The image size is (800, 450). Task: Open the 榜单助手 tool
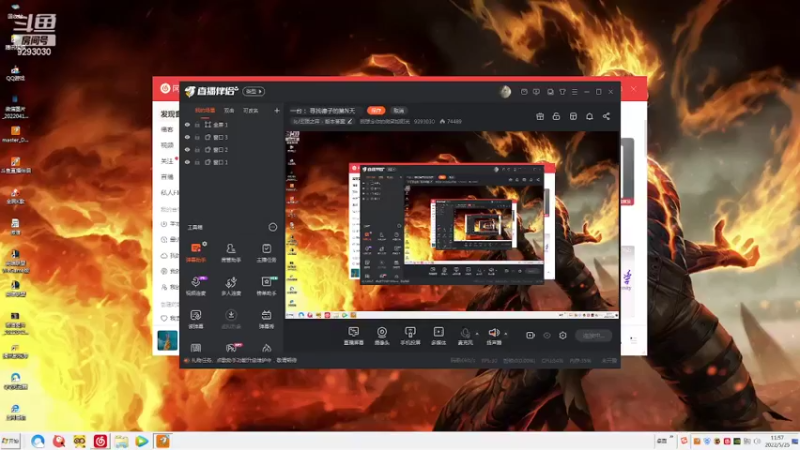click(x=266, y=286)
